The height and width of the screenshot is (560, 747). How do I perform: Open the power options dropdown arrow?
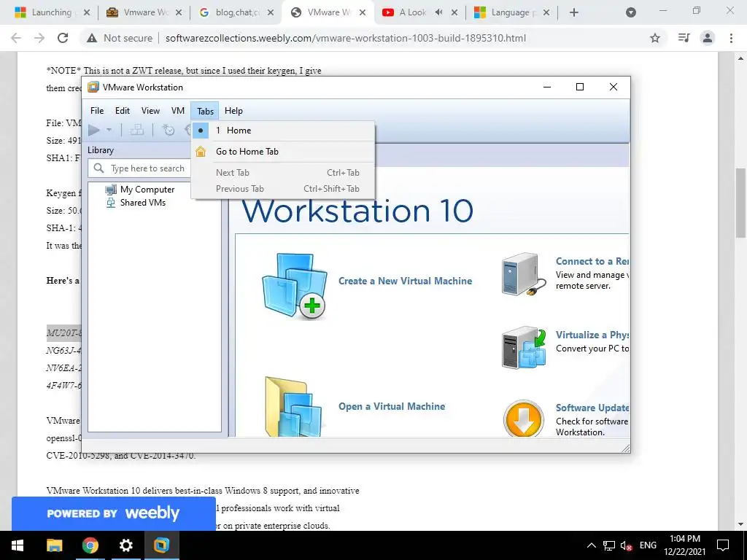pos(109,130)
